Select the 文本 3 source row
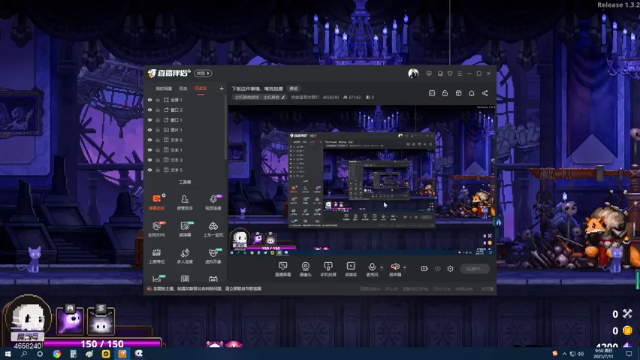Image resolution: width=640 pixels, height=360 pixels. point(186,160)
